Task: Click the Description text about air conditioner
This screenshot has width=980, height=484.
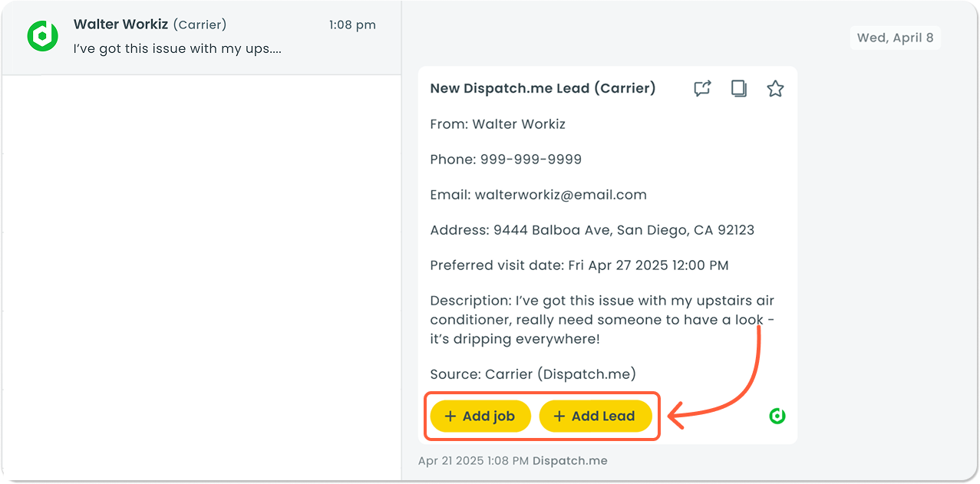Action: point(602,320)
